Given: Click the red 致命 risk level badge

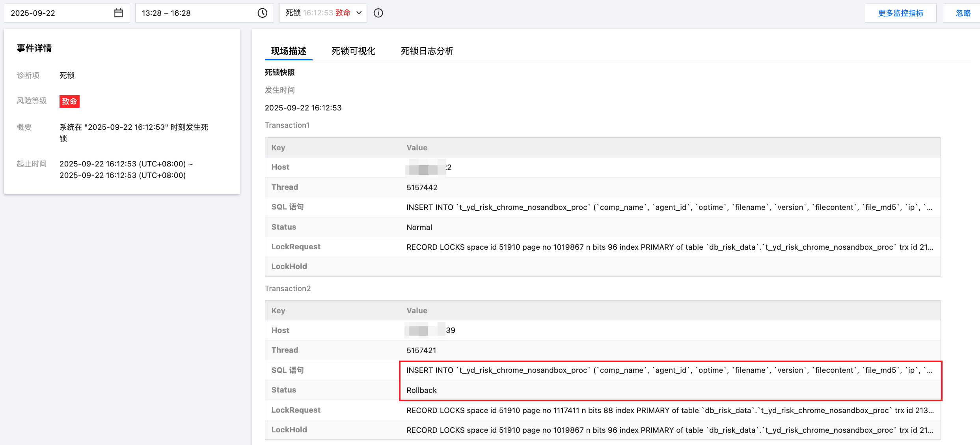Looking at the screenshot, I should [x=69, y=101].
